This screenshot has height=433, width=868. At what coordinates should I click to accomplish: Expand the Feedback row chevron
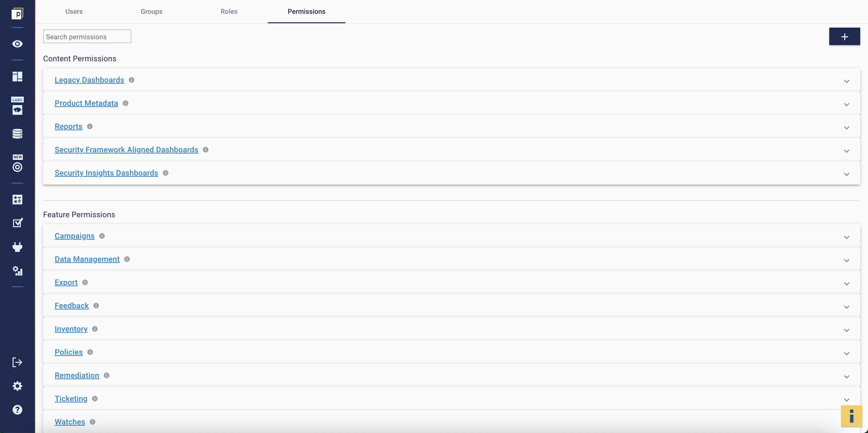point(846,307)
